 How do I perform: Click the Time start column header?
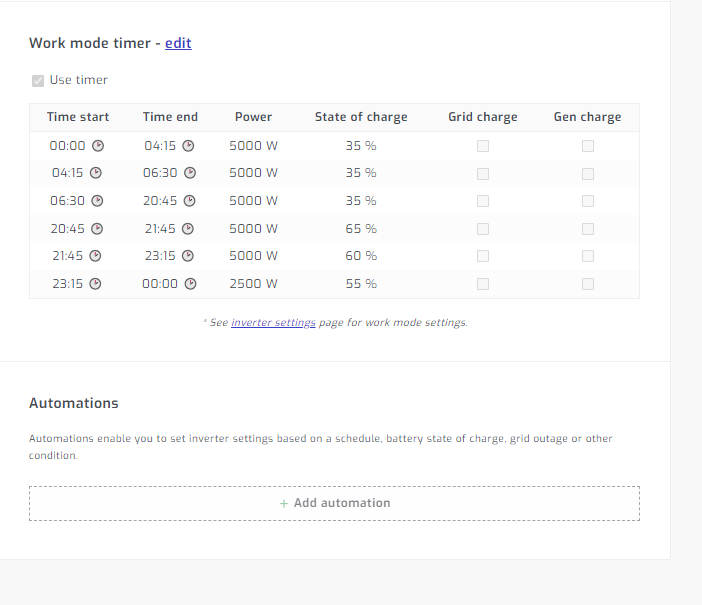click(x=78, y=117)
